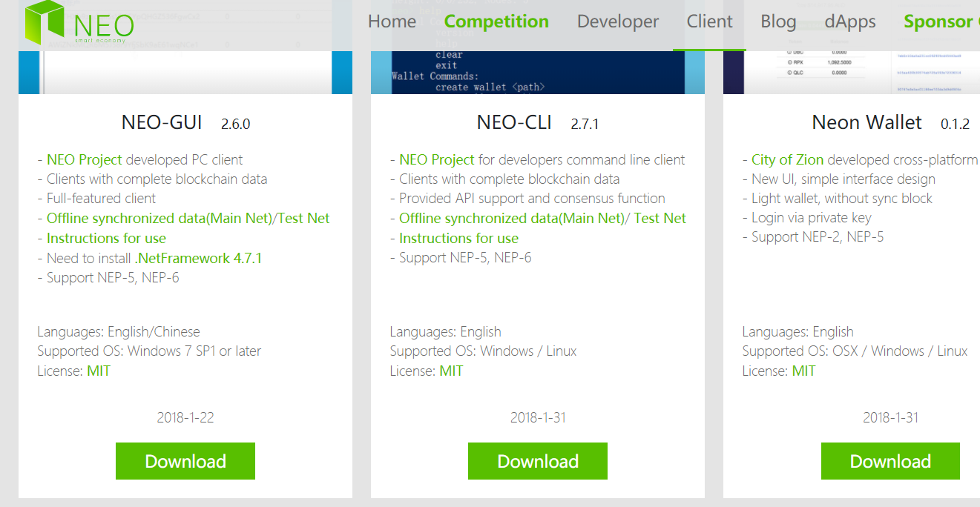The height and width of the screenshot is (507, 980).
Task: Open Offline synchronized data(Main Net) in NEO-CLI card
Action: pyautogui.click(x=512, y=218)
